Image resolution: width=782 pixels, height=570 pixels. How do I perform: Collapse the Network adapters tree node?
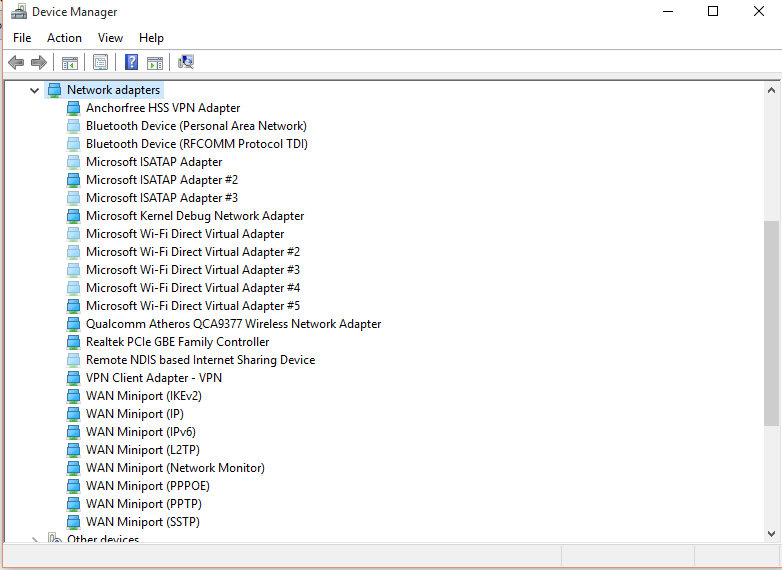(x=34, y=90)
